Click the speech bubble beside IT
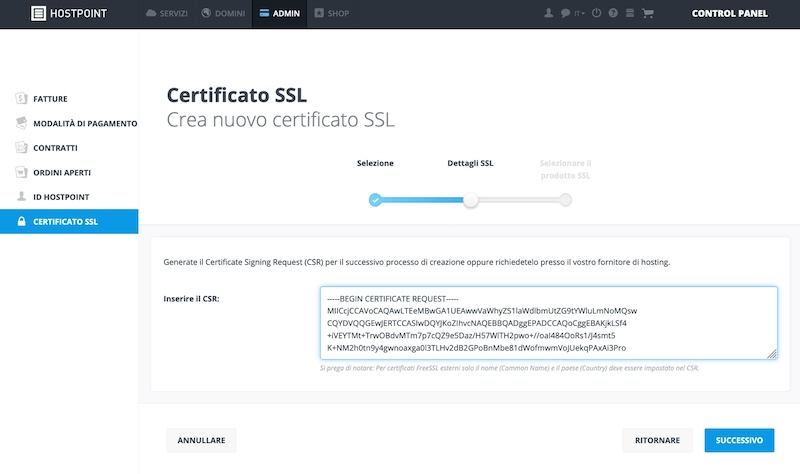The image size is (800, 474). [x=565, y=13]
